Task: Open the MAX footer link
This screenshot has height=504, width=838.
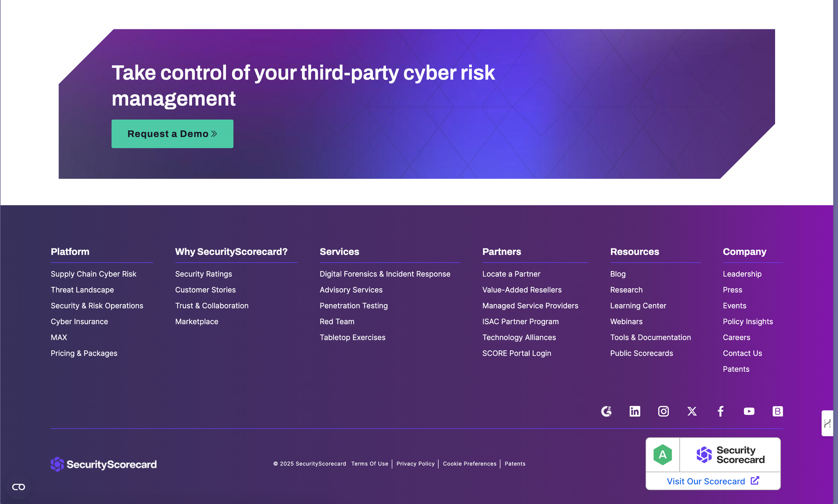Action: [59, 338]
